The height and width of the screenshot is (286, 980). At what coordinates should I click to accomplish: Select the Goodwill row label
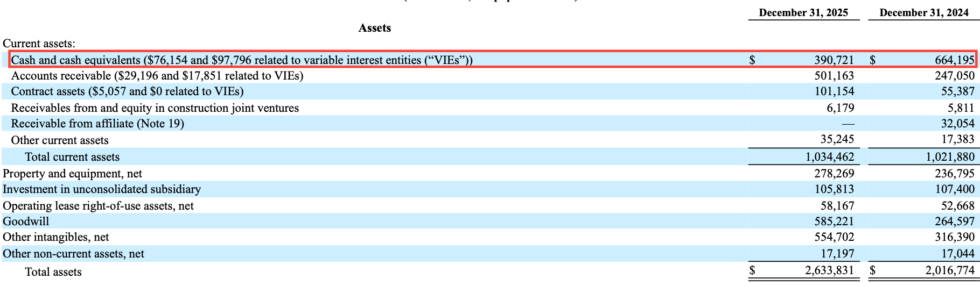point(26,221)
